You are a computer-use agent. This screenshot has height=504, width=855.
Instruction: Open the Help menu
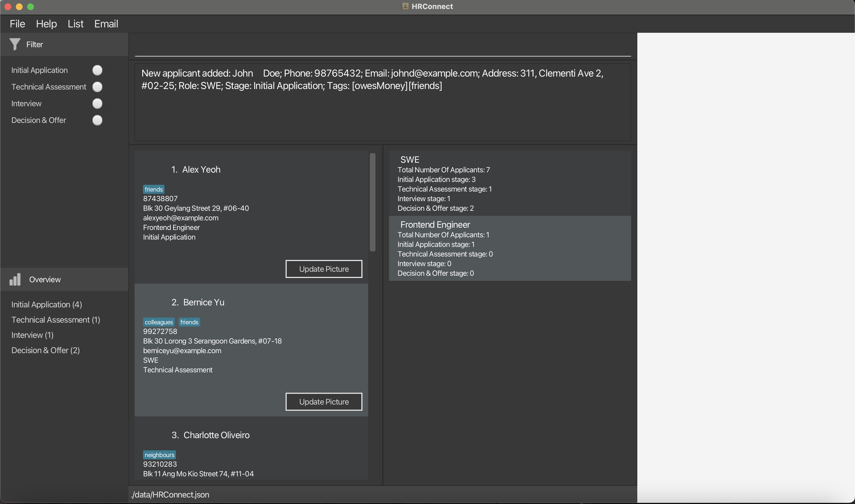click(x=46, y=24)
